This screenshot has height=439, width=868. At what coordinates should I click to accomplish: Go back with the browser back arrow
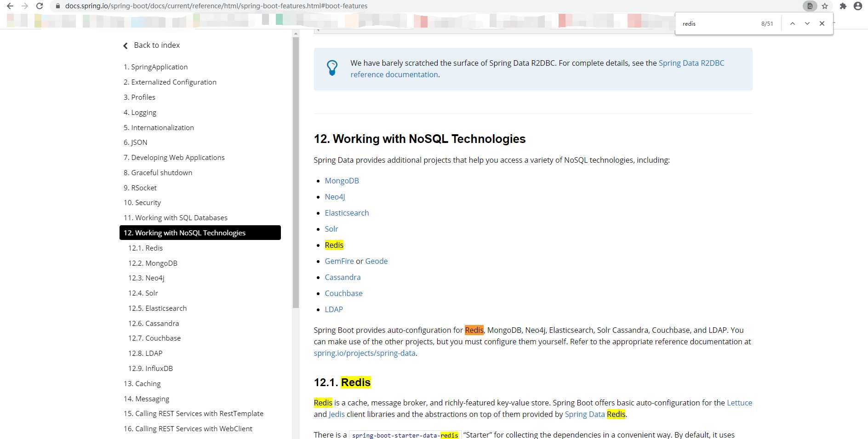click(x=10, y=6)
